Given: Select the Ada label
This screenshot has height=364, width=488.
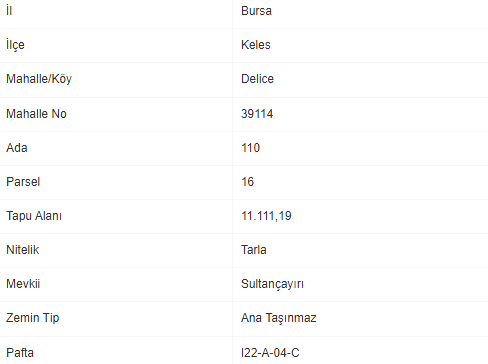Looking at the screenshot, I should (x=17, y=148).
